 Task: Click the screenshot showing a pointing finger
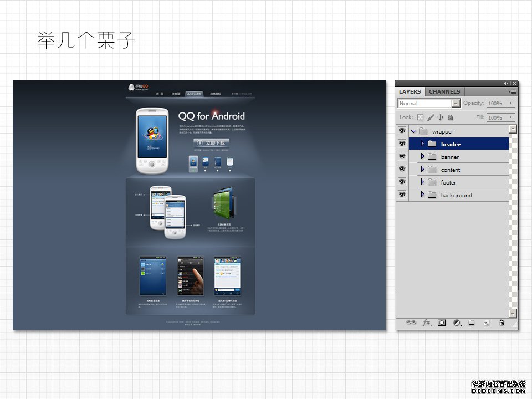click(x=191, y=276)
